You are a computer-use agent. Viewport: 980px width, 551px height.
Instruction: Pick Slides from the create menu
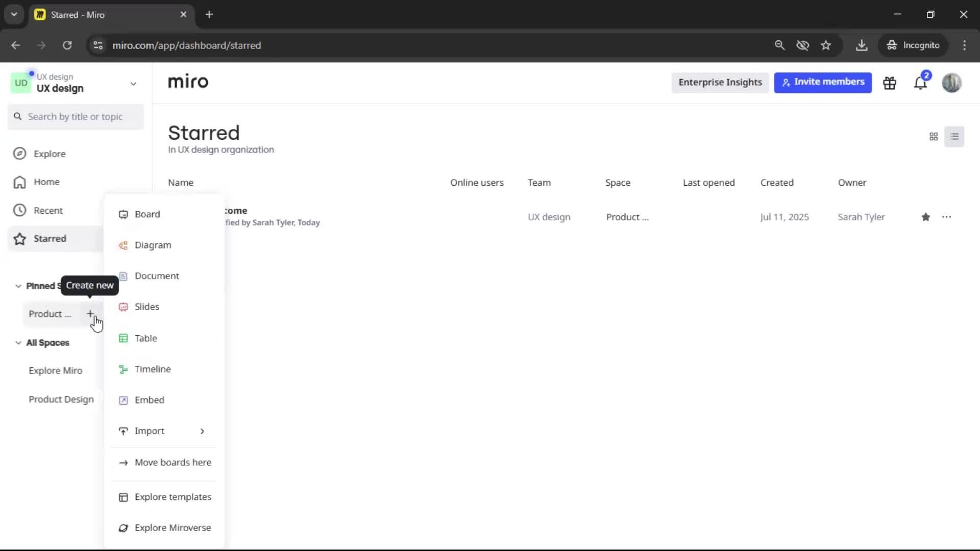[164, 307]
